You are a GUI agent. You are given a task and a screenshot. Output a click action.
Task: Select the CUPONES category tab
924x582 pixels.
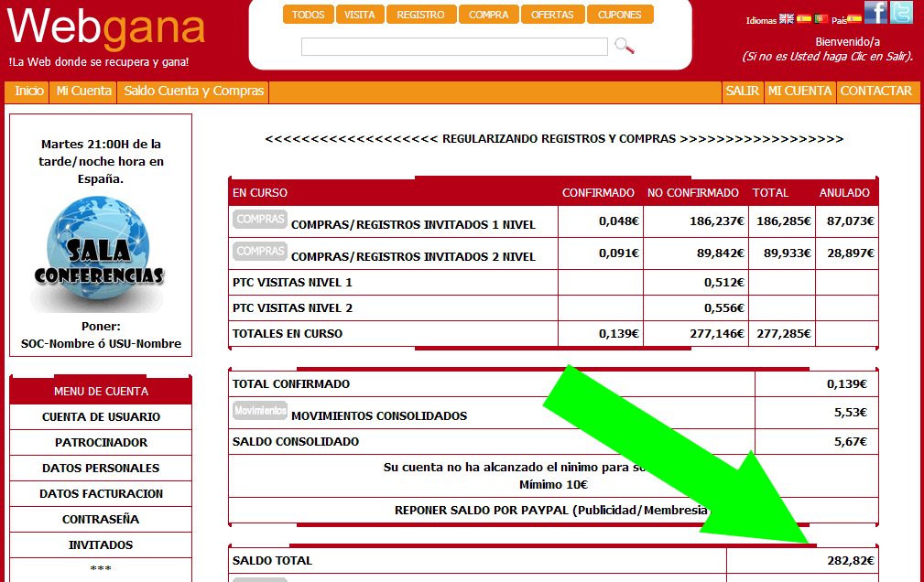click(619, 14)
